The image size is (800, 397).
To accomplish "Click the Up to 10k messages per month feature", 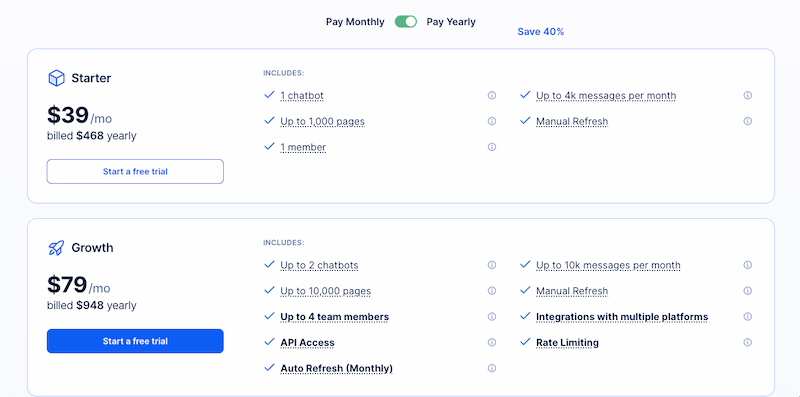I will point(608,265).
